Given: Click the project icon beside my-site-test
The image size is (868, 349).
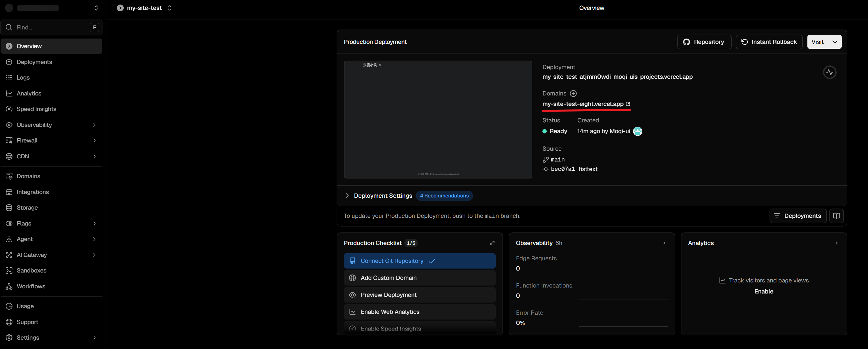Looking at the screenshot, I should pyautogui.click(x=120, y=8).
